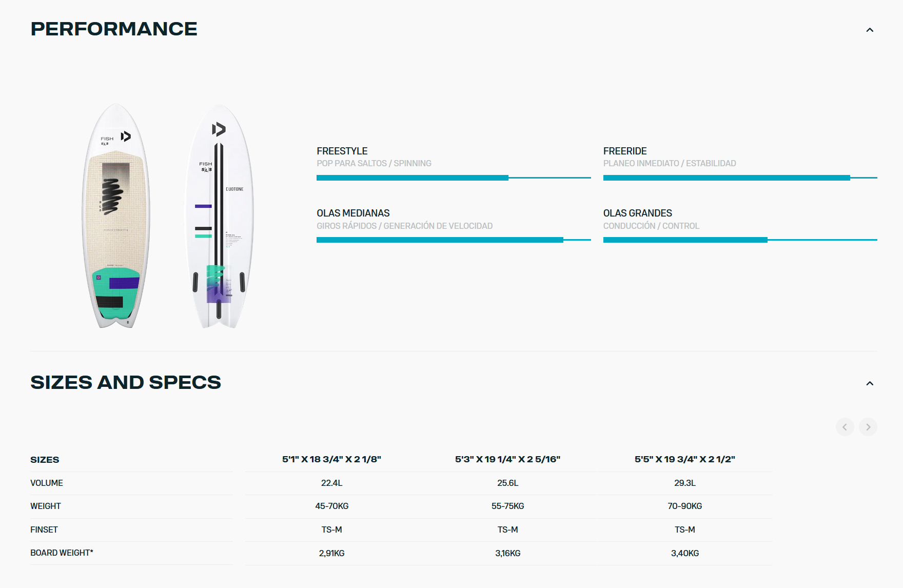Show previous sizes with left arrow
This screenshot has width=903, height=588.
click(845, 427)
